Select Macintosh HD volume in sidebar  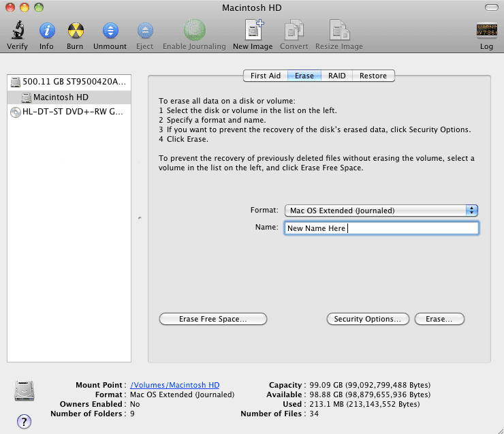coord(61,97)
